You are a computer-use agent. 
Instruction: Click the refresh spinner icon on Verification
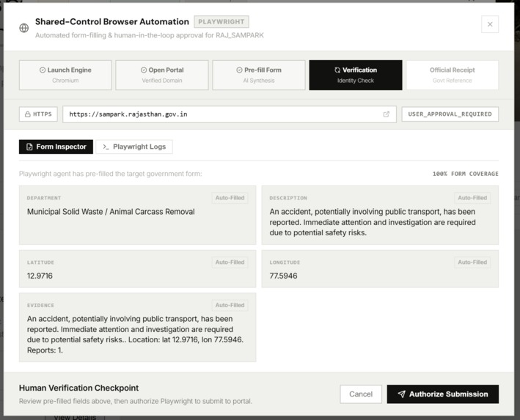pyautogui.click(x=337, y=70)
